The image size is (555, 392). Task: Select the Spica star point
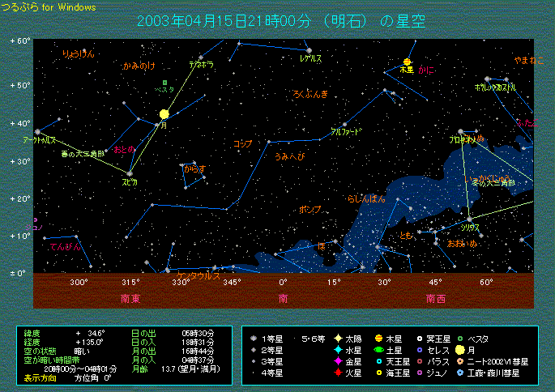[x=130, y=173]
